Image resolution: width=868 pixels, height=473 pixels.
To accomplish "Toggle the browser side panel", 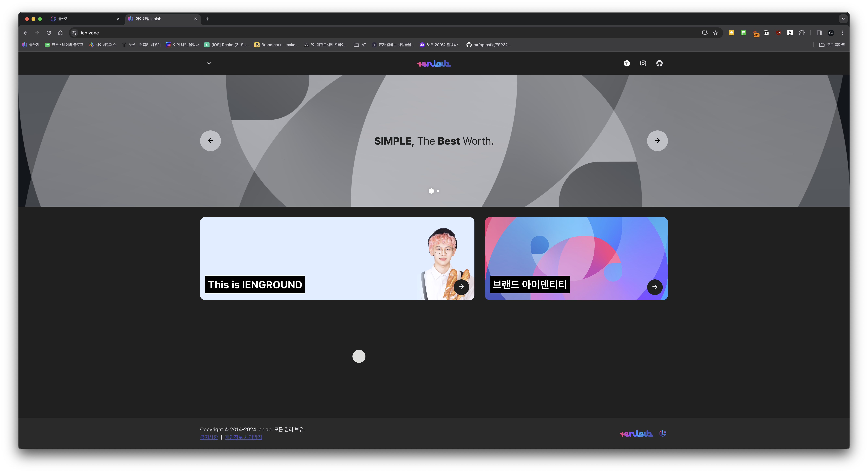I will pyautogui.click(x=819, y=33).
